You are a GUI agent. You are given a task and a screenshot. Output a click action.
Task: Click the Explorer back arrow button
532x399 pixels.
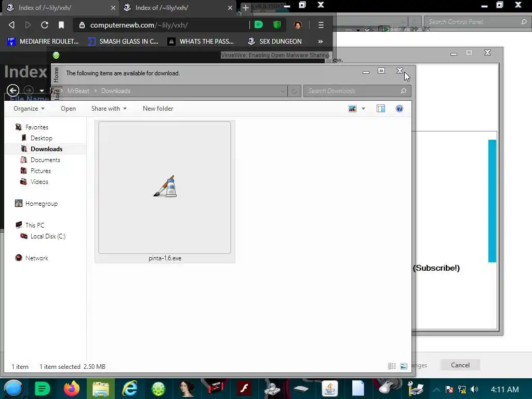click(x=13, y=90)
